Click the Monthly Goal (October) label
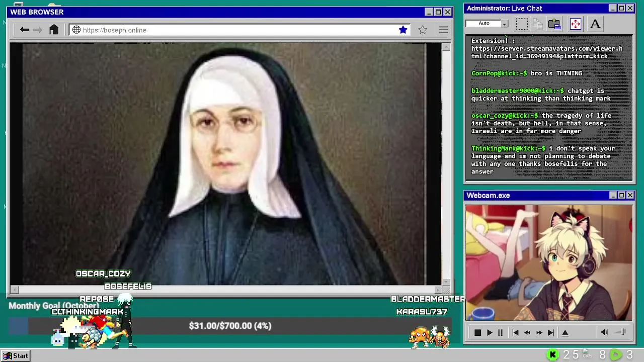Image resolution: width=644 pixels, height=362 pixels. (54, 306)
